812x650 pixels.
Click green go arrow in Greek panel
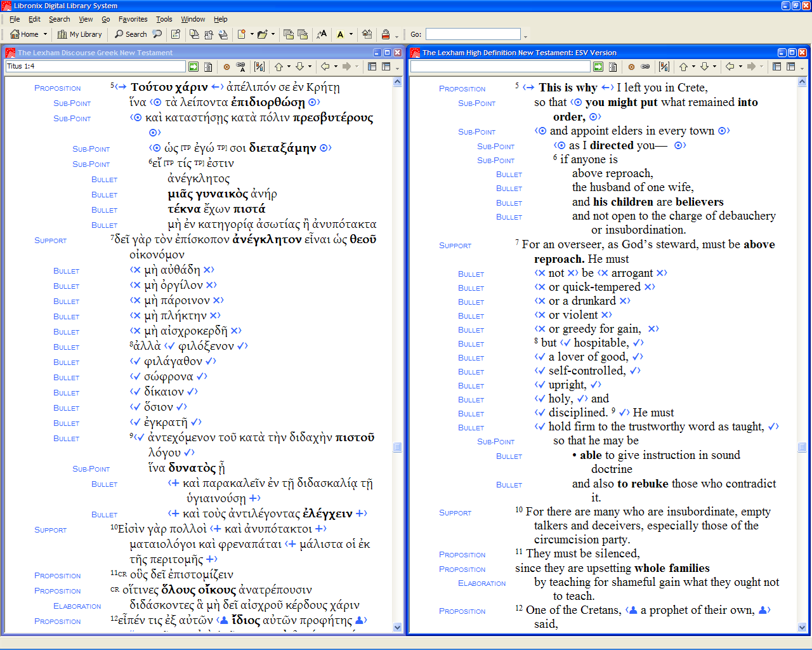[x=193, y=66]
